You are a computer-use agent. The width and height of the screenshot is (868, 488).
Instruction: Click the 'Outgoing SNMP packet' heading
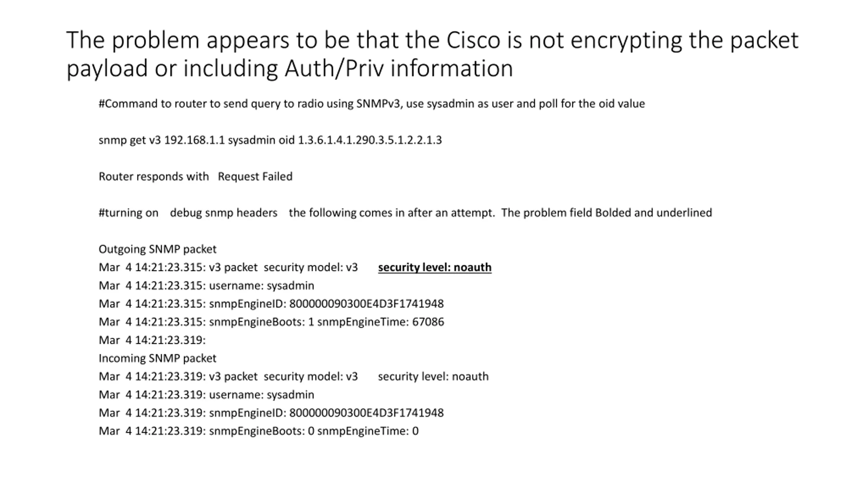point(157,249)
